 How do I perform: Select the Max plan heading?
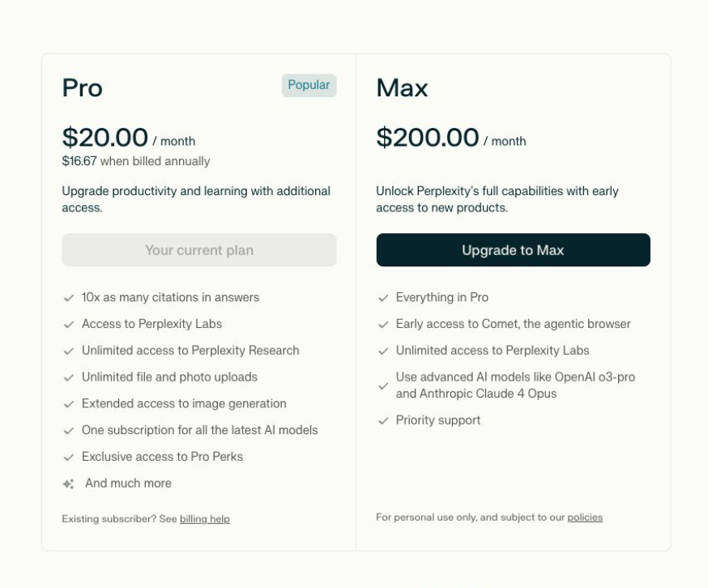click(402, 87)
